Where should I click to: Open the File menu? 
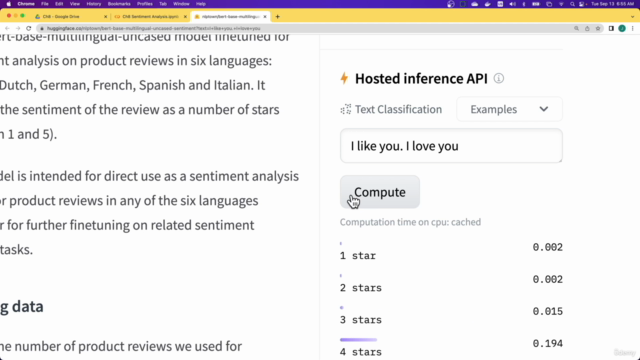(45, 4)
